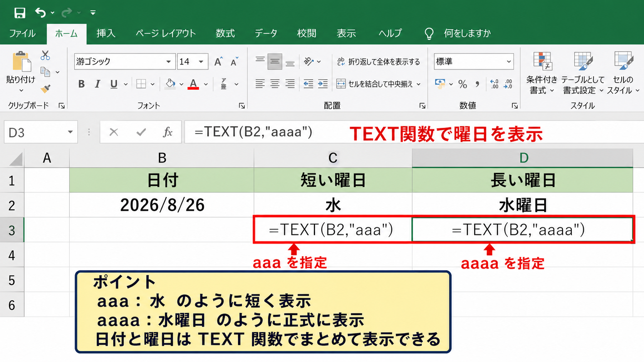The image size is (644, 362).
Task: Apply comma style number format
Action: click(x=478, y=84)
